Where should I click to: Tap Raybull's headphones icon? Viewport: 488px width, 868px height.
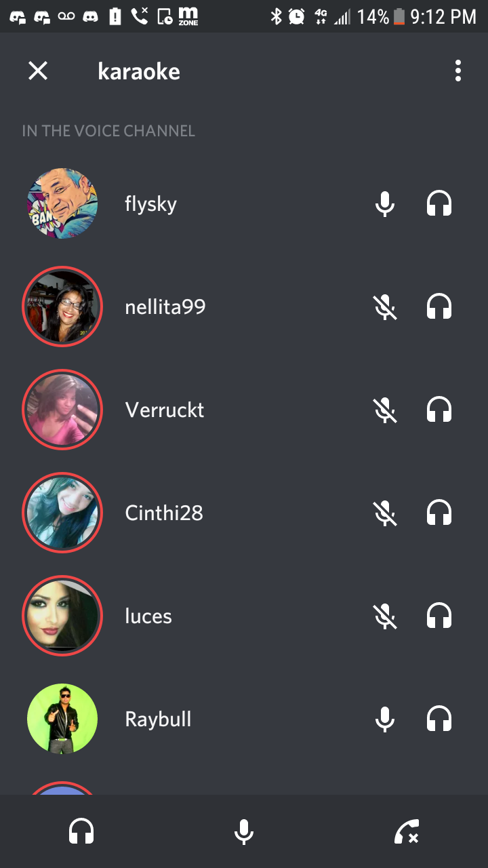point(439,719)
